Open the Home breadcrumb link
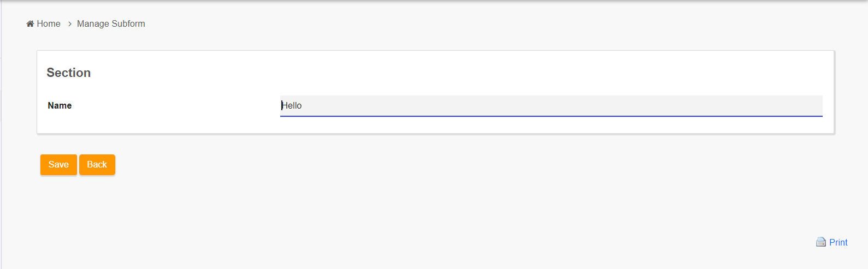Screen dimensions: 868x269 49,24
